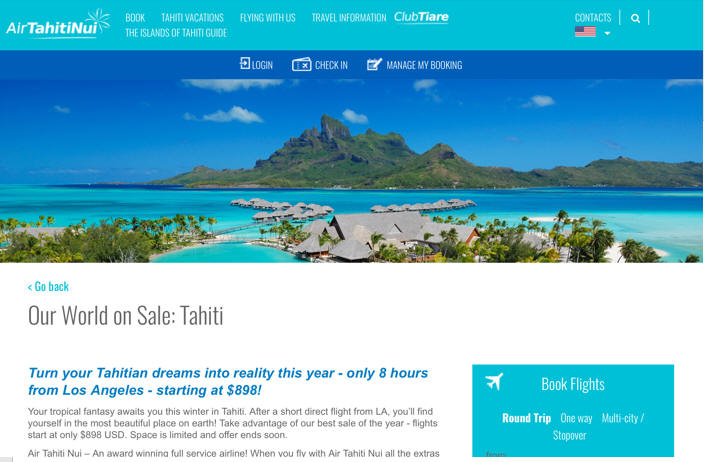Open the Tahiti Vacations menu
704x462 pixels.
click(192, 18)
